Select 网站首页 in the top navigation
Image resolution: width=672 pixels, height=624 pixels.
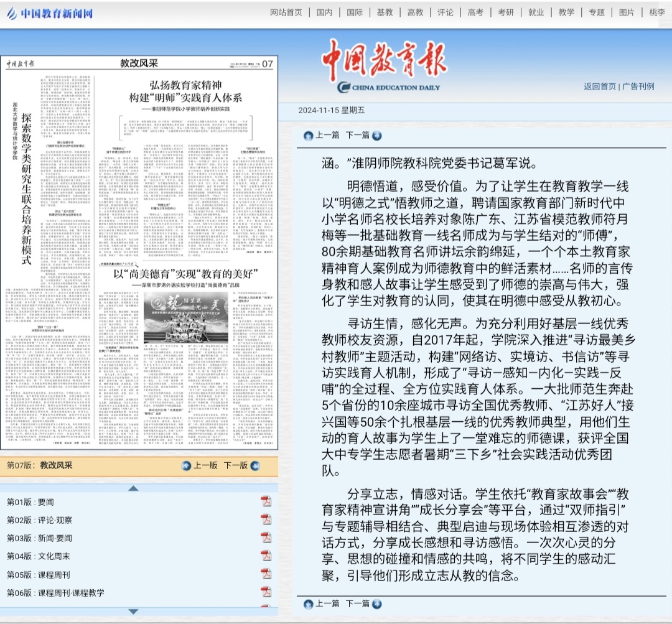[x=286, y=12]
